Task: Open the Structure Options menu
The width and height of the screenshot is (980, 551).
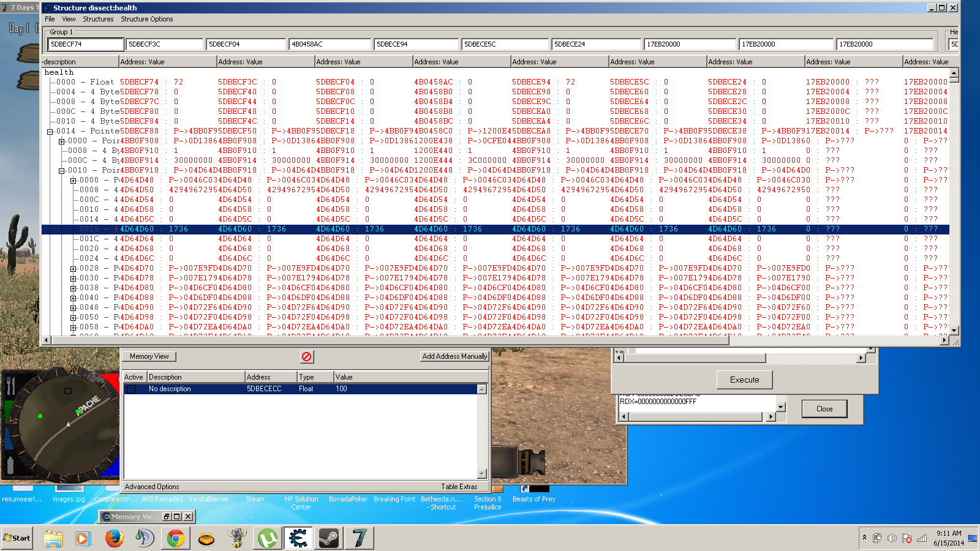Action: 146,19
